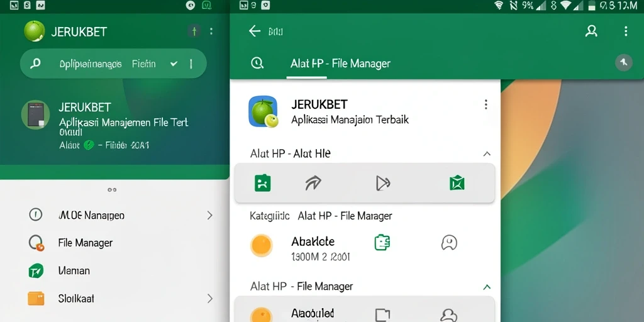Image resolution: width=644 pixels, height=322 pixels.
Task: Open the overflow menu in right header
Action: [626, 31]
